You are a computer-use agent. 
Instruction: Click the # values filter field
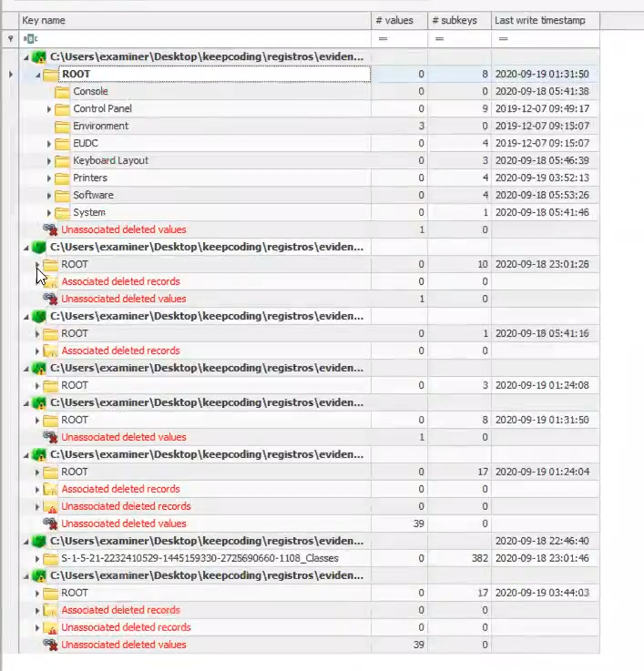click(399, 39)
